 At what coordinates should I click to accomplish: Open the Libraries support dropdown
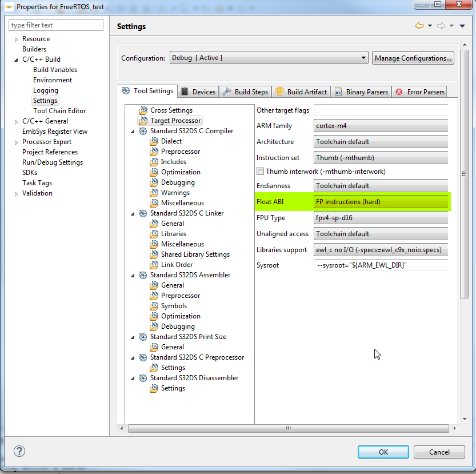coord(381,250)
